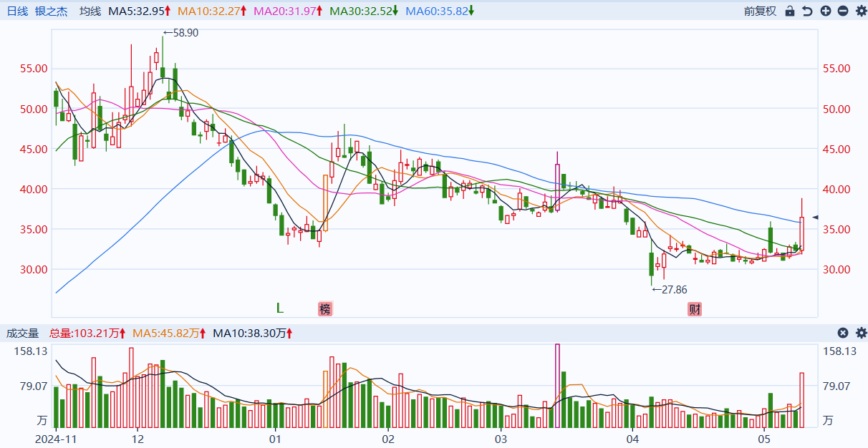The image size is (868, 448).
Task: Click volume MA5:45.82万 legend
Action: (168, 333)
